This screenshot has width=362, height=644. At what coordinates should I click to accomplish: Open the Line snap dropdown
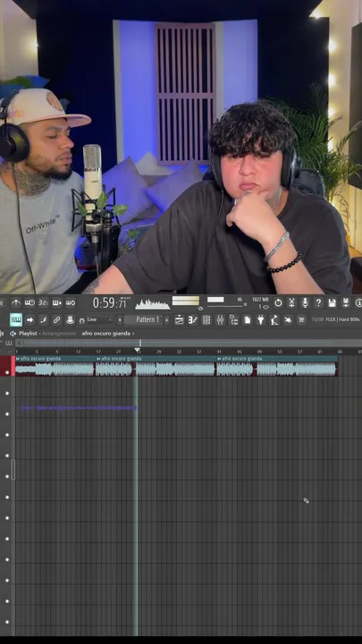point(99,319)
